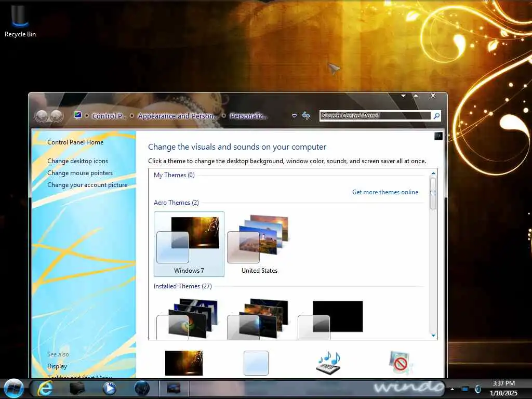Launch Internet Explorer from taskbar
Viewport: 532px width, 399px height.
[x=45, y=389]
